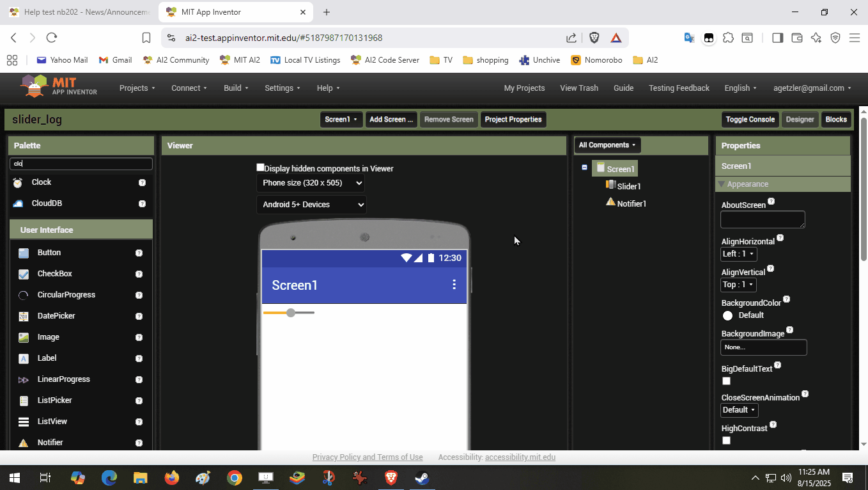Viewport: 868px width, 490px height.
Task: Open the Phone size dropdown
Action: pyautogui.click(x=312, y=183)
